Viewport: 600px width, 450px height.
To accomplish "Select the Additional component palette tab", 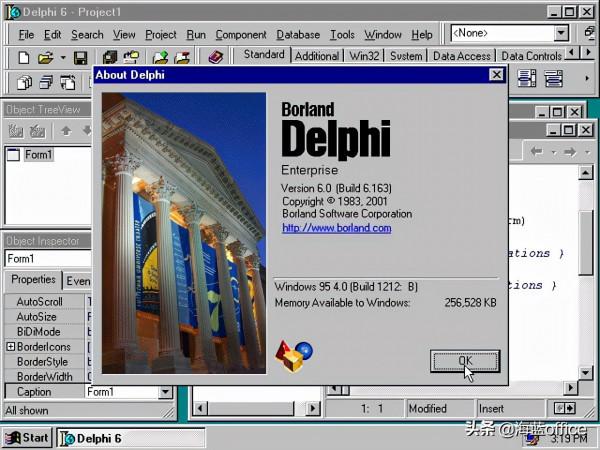I will (317, 56).
